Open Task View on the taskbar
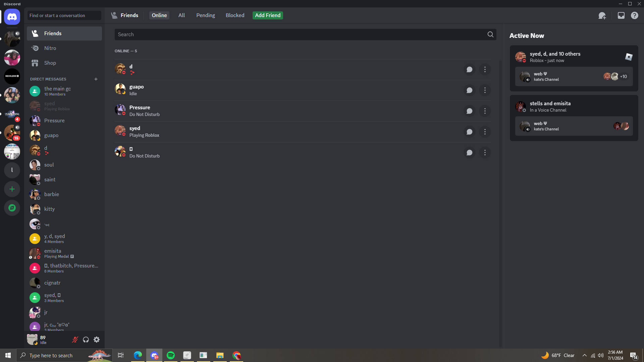Screen dimensions: 644x362 [121, 355]
